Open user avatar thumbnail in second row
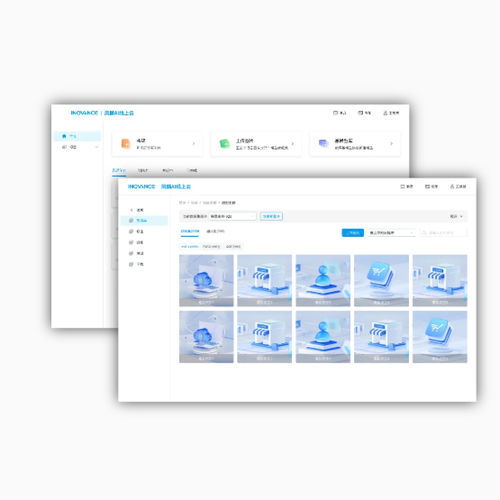 (323, 337)
